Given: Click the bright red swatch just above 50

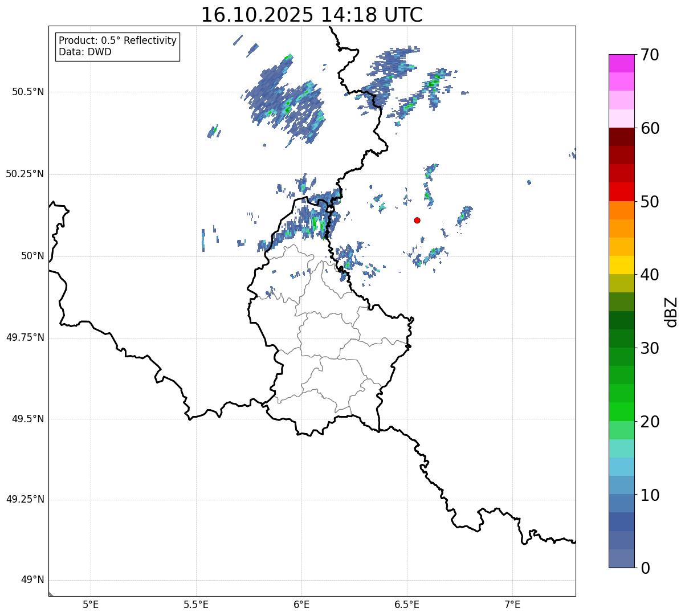Looking at the screenshot, I should [x=622, y=192].
